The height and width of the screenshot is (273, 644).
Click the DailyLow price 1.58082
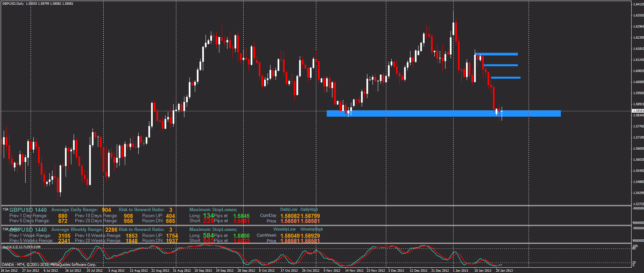pyautogui.click(x=290, y=216)
